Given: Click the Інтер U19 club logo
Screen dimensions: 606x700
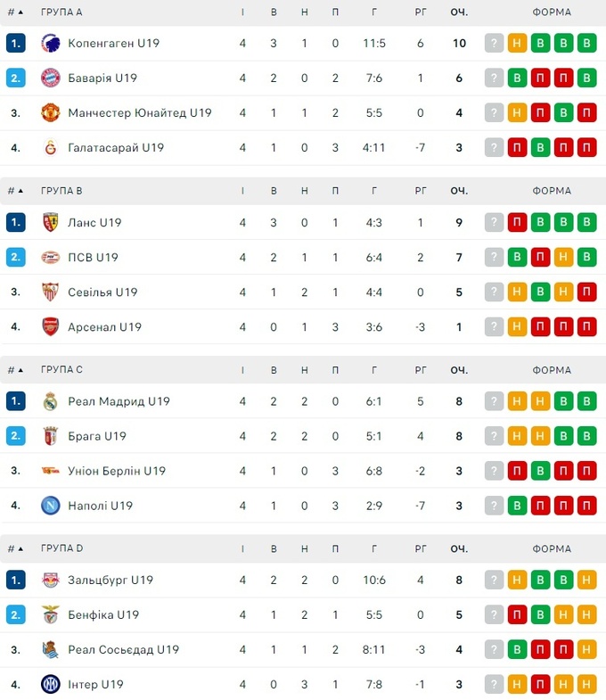Looking at the screenshot, I should click(x=50, y=685).
